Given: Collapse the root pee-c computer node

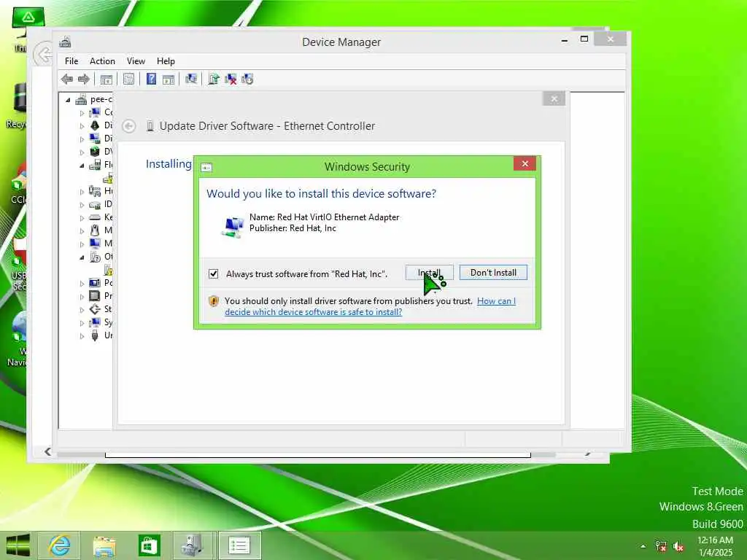Looking at the screenshot, I should 68,99.
